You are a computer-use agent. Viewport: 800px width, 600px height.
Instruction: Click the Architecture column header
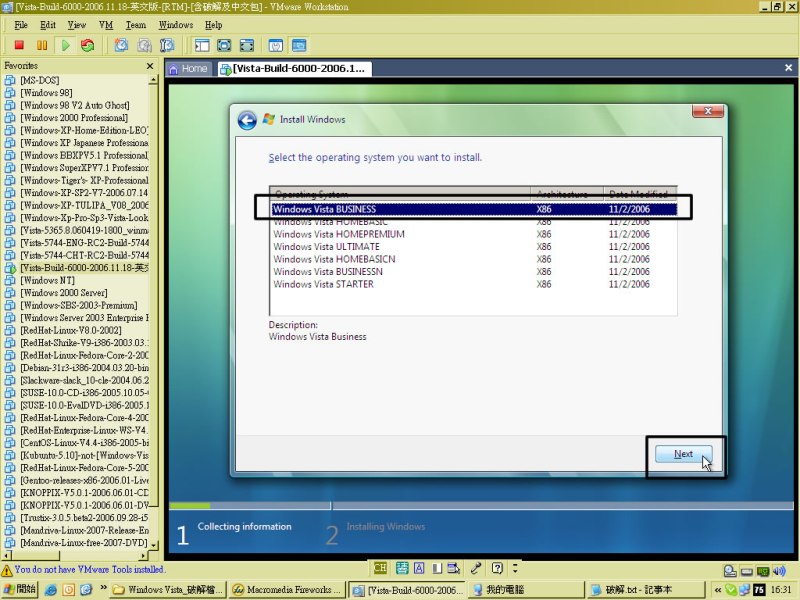[567, 193]
